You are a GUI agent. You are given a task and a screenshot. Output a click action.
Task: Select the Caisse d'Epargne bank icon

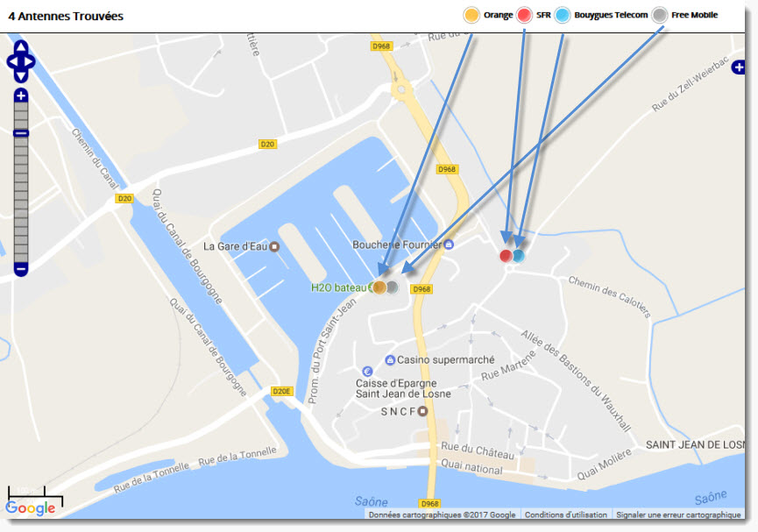pos(367,372)
